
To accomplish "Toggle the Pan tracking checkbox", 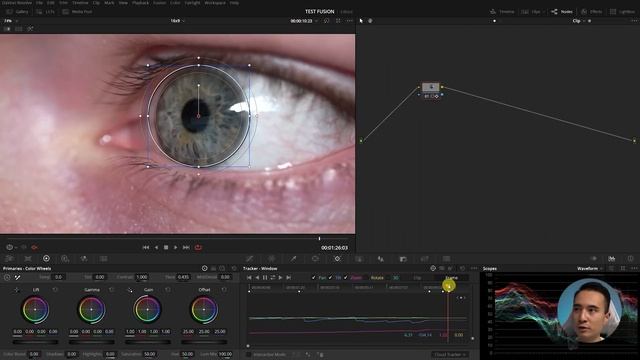I will 313,278.
